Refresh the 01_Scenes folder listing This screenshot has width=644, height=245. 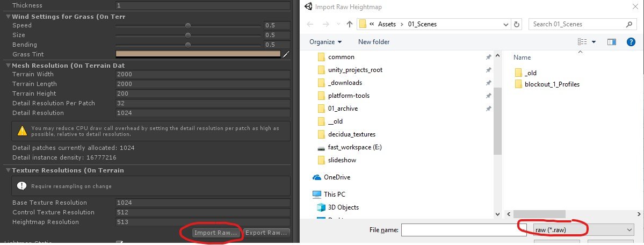[x=517, y=24]
